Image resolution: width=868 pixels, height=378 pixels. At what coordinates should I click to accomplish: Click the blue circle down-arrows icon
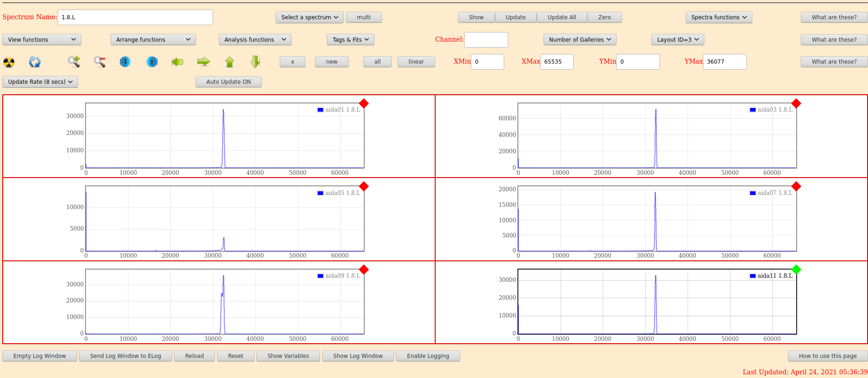[x=125, y=61]
